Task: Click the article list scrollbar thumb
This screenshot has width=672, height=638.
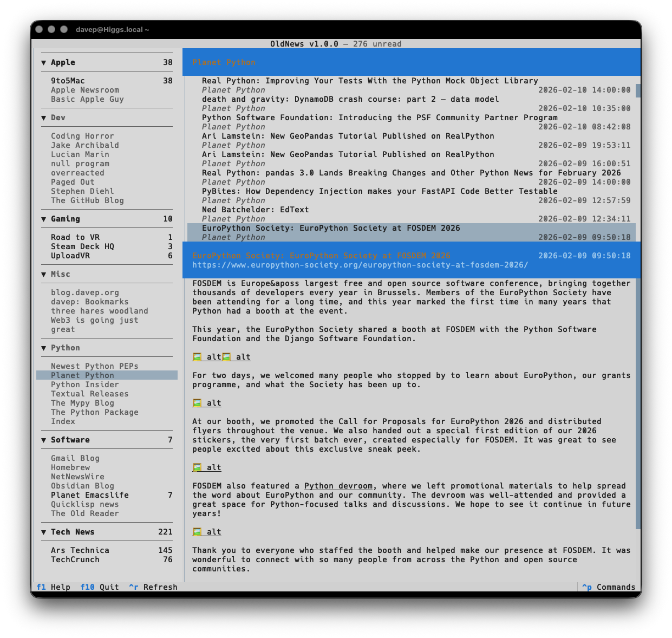Action: tap(638, 90)
